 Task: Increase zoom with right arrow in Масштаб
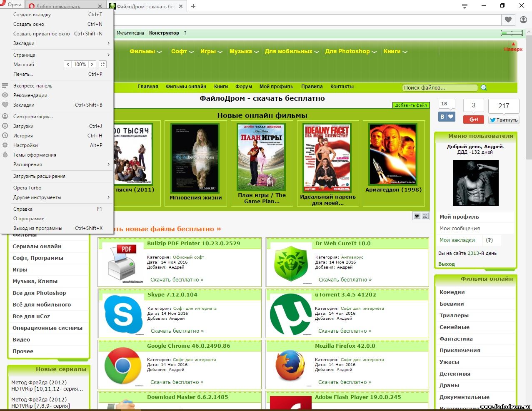point(92,65)
